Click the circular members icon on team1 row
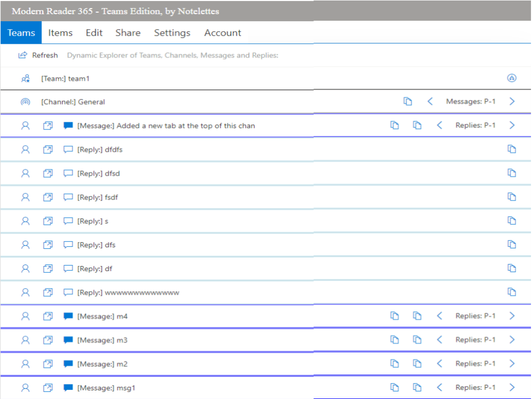Screen dimensions: 532x399 tap(512, 78)
